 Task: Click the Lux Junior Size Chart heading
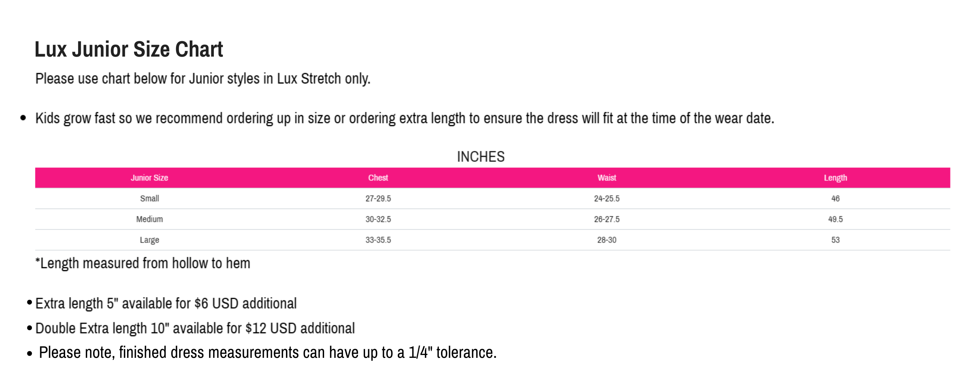[128, 49]
